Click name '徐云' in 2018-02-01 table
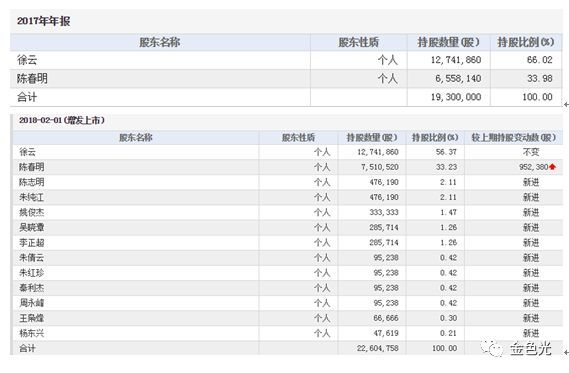This screenshot has height=373, width=569. [x=28, y=152]
